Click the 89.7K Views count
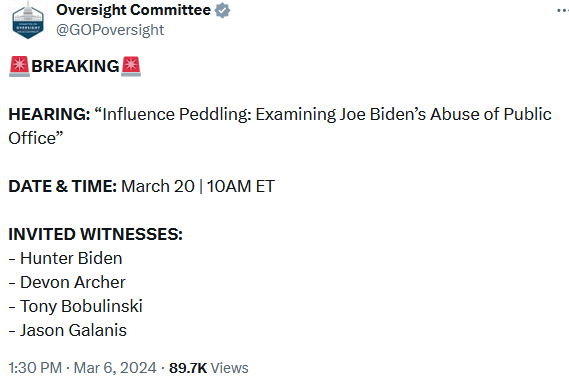 tap(209, 368)
